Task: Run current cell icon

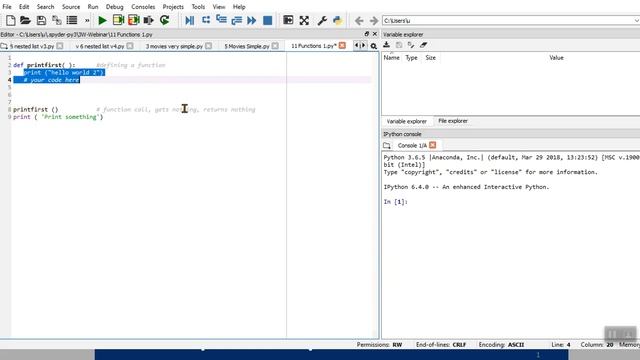Action: (x=118, y=20)
